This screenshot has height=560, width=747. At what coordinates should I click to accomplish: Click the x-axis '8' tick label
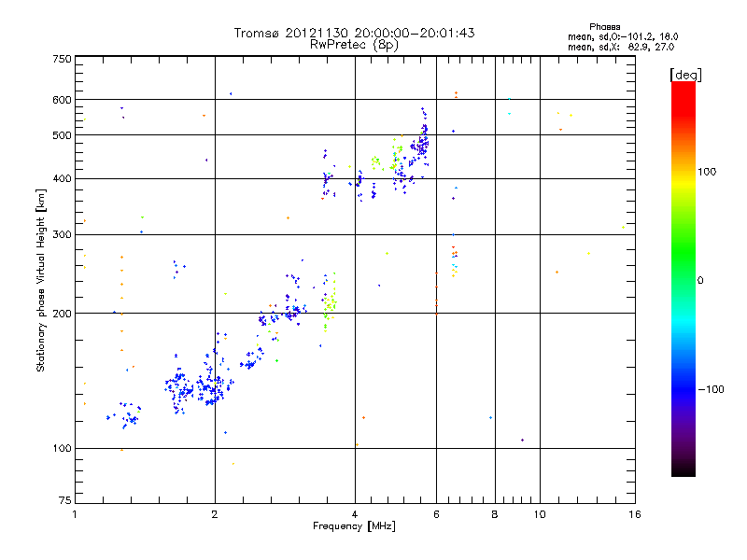click(x=495, y=514)
